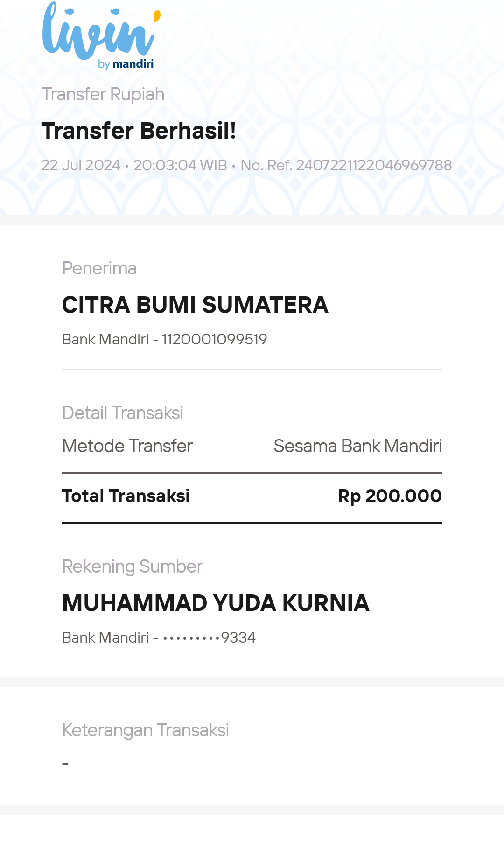Viewport: 504px width, 846px height.
Task: Tap the dash under Keterangan Transaksi
Action: pos(65,764)
